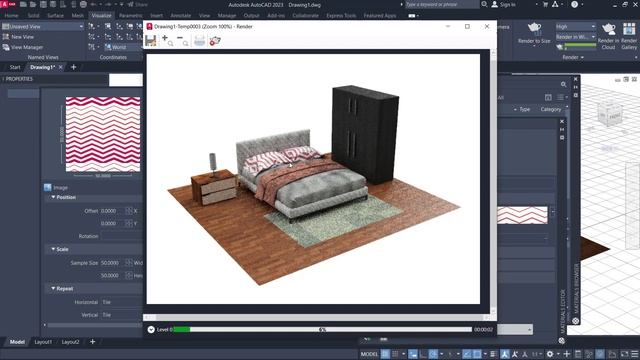Open the Home ribbon tab
640x360 pixels.
click(x=11, y=16)
